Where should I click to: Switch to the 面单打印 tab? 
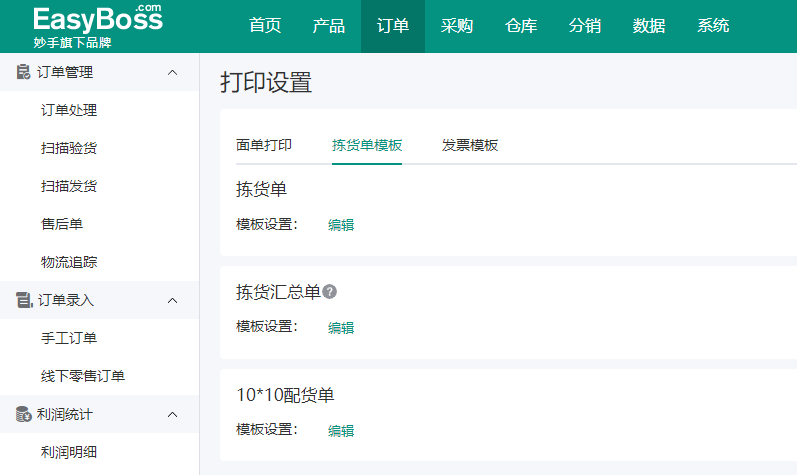pos(264,145)
